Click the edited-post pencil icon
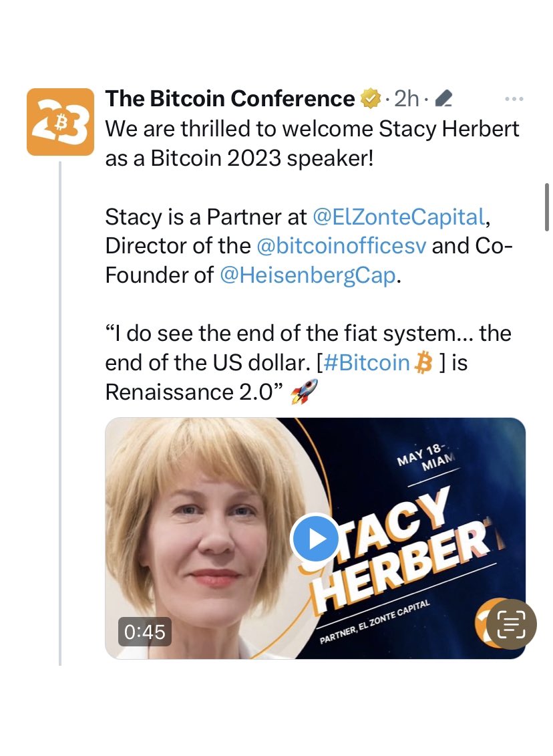The image size is (553, 756). pyautogui.click(x=443, y=100)
